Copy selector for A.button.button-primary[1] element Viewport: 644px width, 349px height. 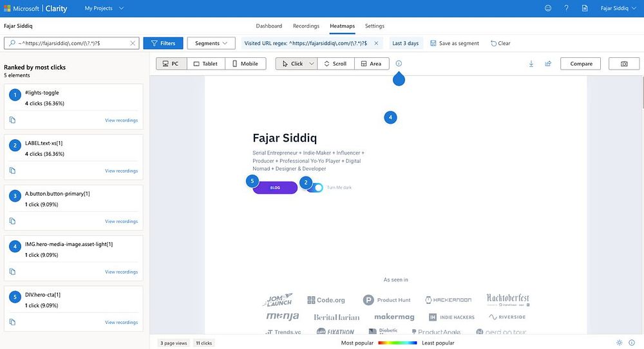12,221
